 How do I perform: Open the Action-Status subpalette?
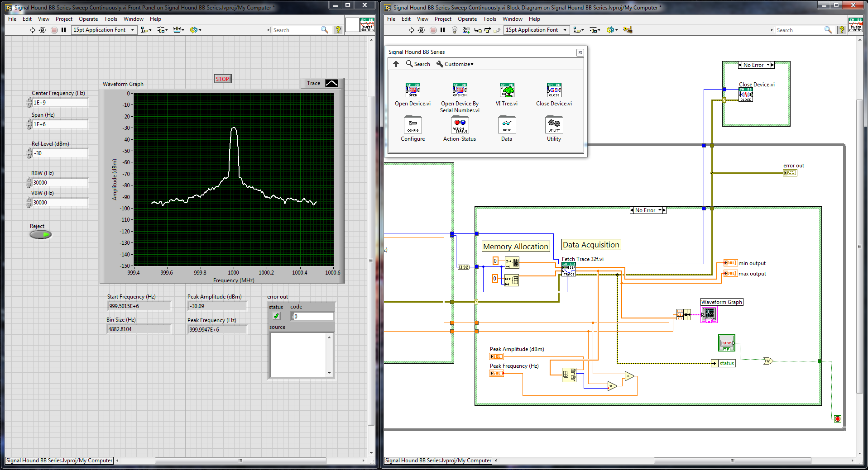(460, 125)
